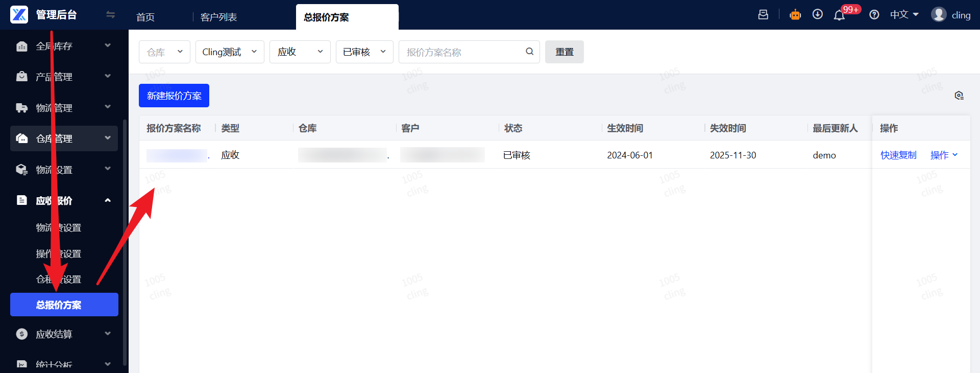Screen dimensions: 980x373
Task: Click the 2024-06-01 date cell
Action: [630, 155]
